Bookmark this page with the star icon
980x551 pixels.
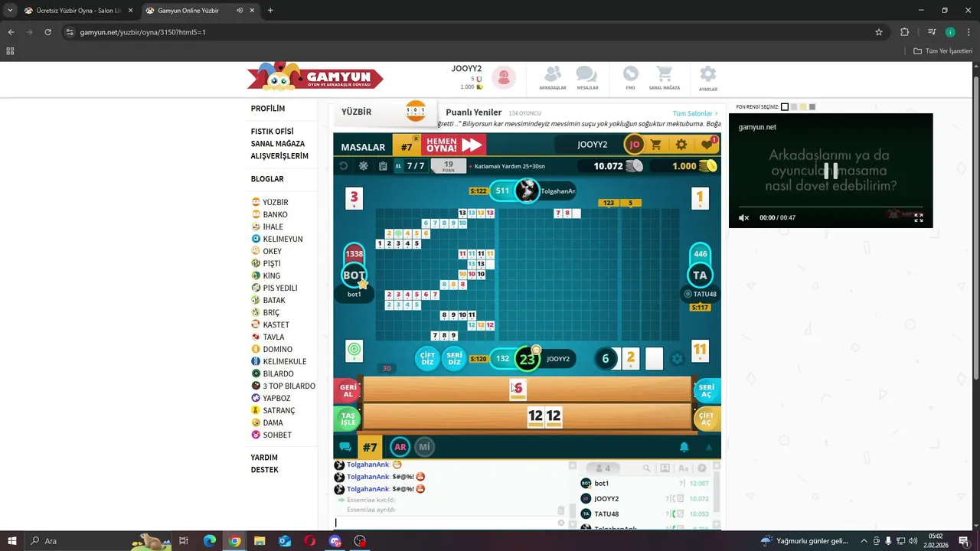coord(879,32)
